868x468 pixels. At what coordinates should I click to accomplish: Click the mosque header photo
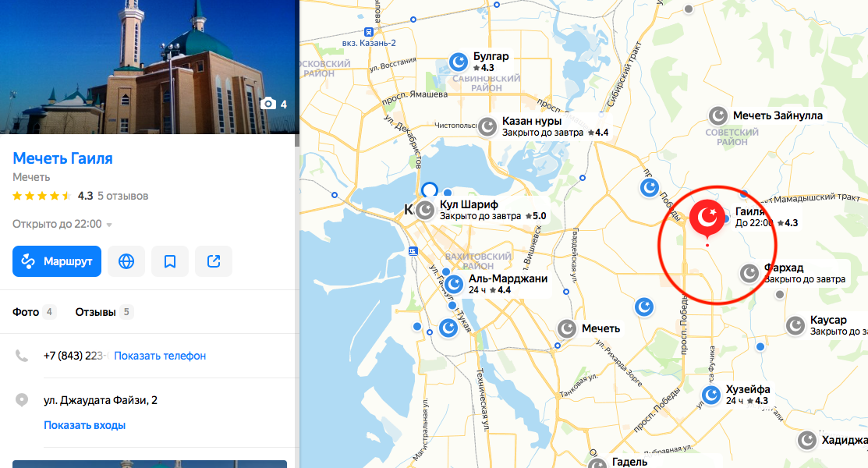pos(150,66)
